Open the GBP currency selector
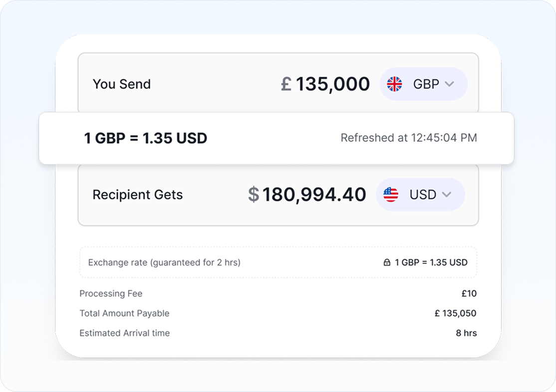 coord(423,84)
